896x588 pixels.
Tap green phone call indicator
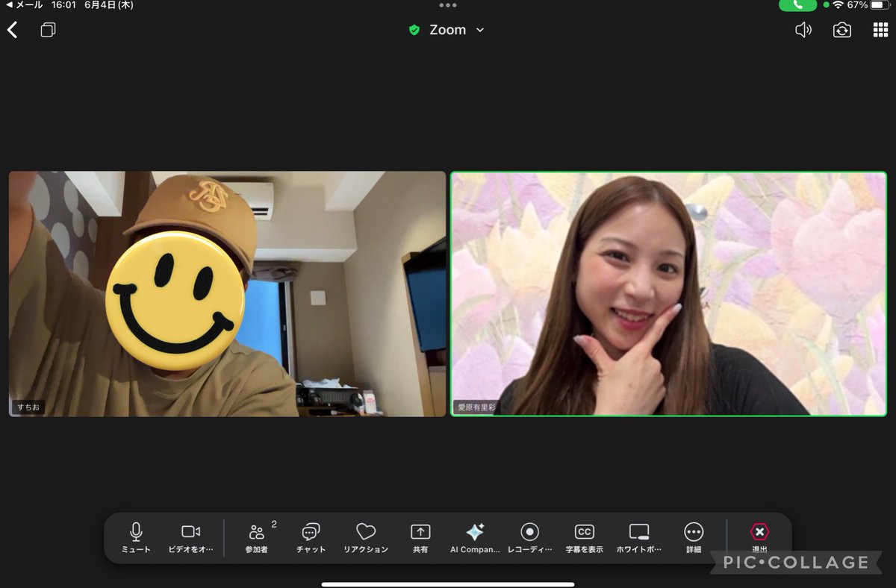pos(798,5)
